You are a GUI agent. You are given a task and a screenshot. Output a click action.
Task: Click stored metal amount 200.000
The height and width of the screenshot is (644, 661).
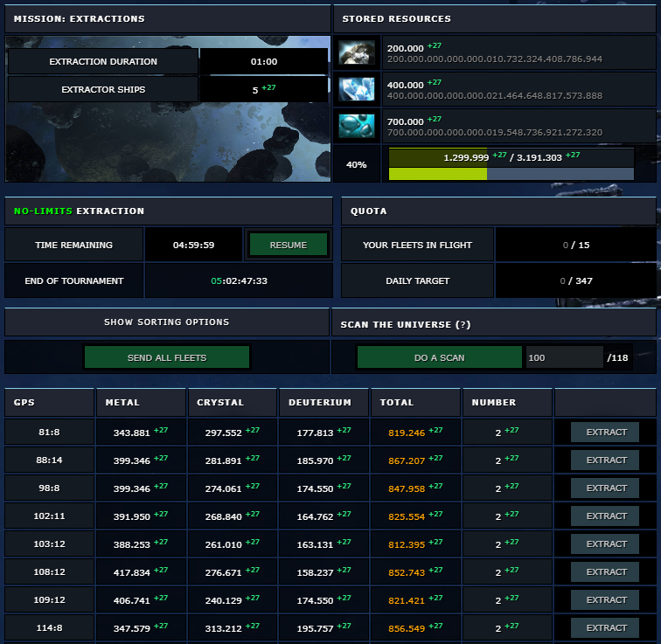pyautogui.click(x=405, y=48)
